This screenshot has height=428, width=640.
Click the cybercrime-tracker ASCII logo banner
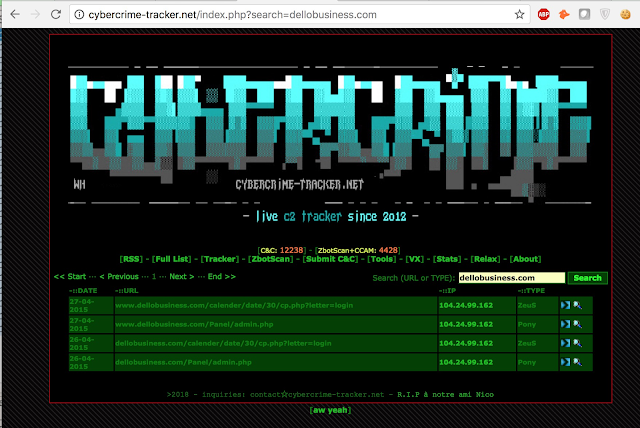coord(330,135)
